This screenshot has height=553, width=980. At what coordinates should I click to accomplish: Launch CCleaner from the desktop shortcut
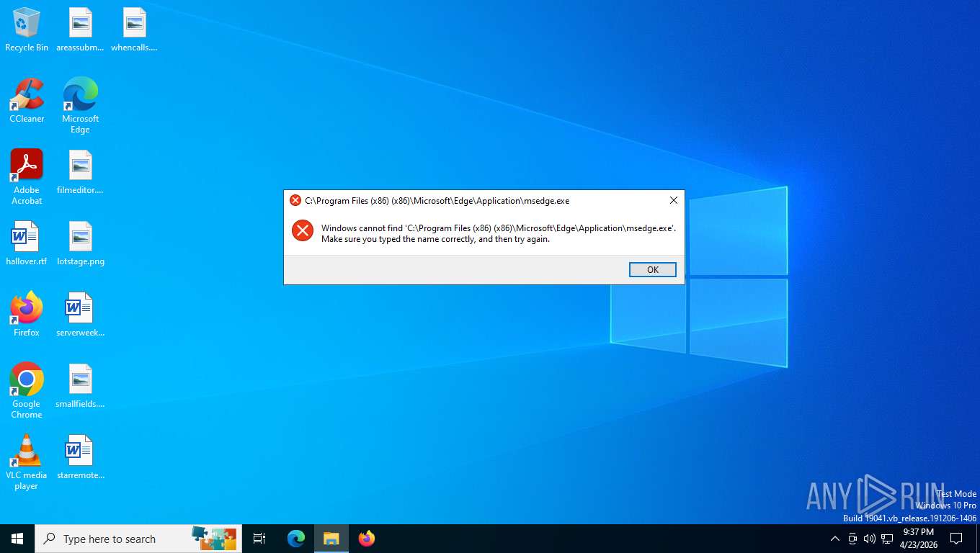(x=27, y=101)
